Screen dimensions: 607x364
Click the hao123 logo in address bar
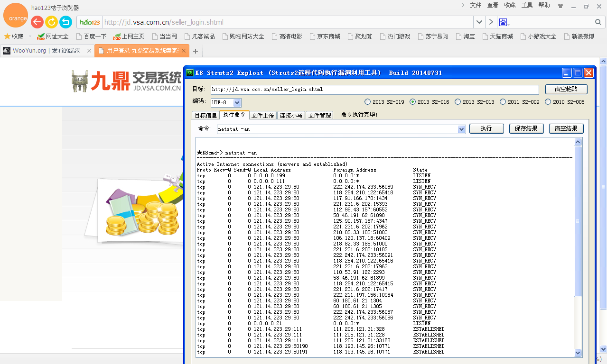(x=90, y=22)
